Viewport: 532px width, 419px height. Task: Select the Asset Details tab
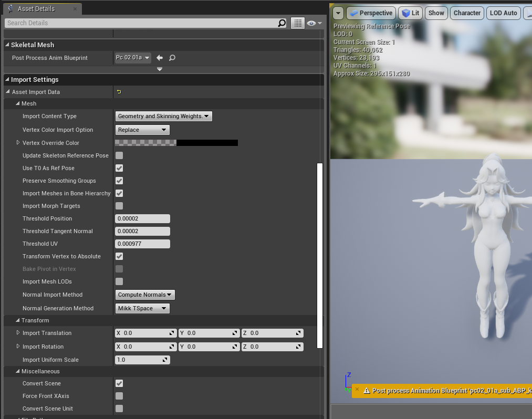click(43, 9)
